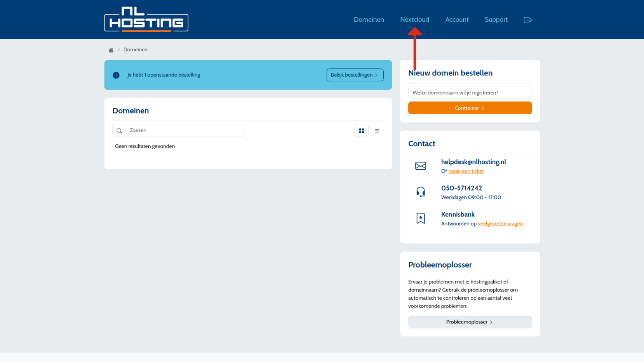Switch to list view
The height and width of the screenshot is (362, 644).
(x=377, y=131)
